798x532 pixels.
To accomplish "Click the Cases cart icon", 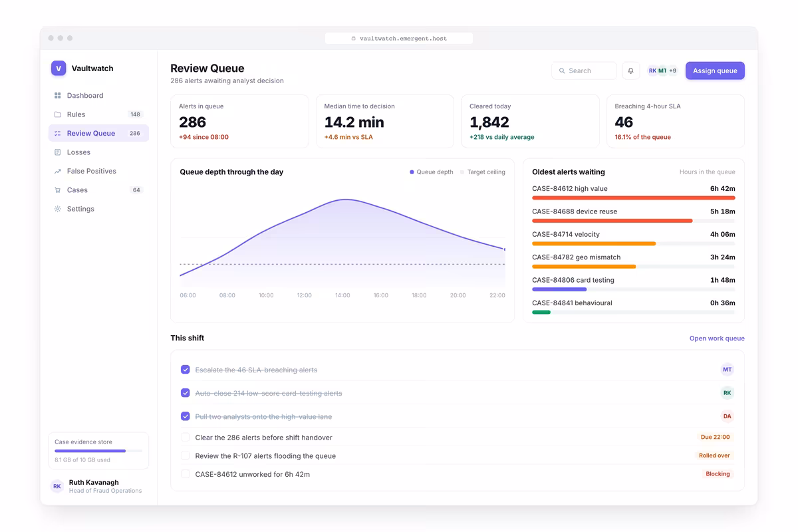I will (x=58, y=190).
